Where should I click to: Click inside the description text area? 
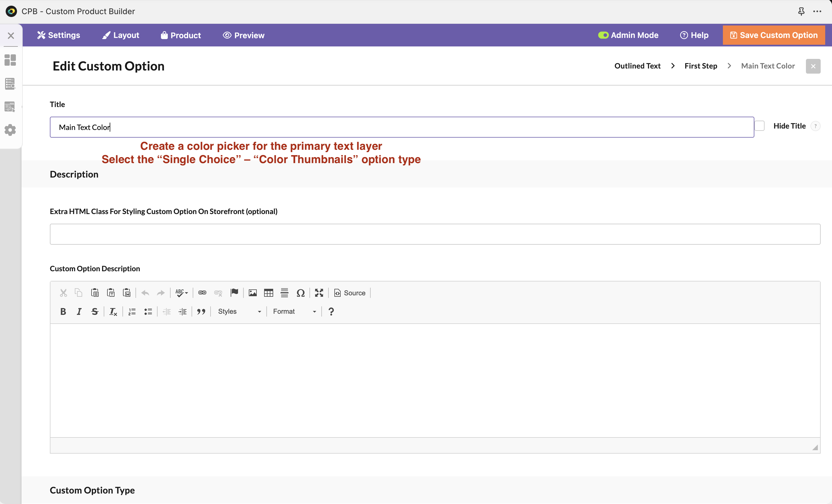point(435,381)
